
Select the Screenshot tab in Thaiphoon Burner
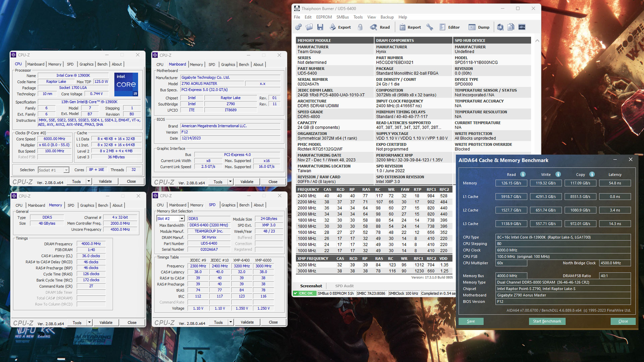[311, 286]
